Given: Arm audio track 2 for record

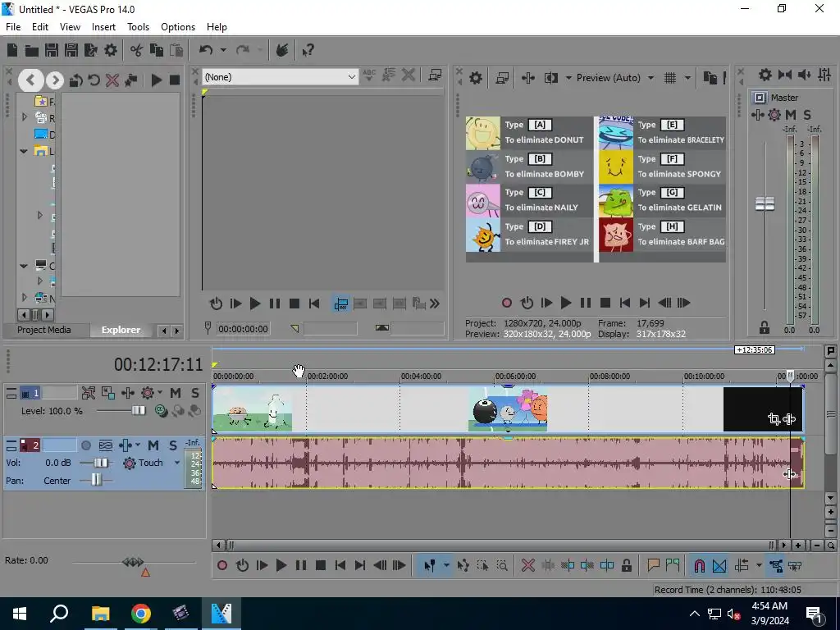Looking at the screenshot, I should pos(85,445).
